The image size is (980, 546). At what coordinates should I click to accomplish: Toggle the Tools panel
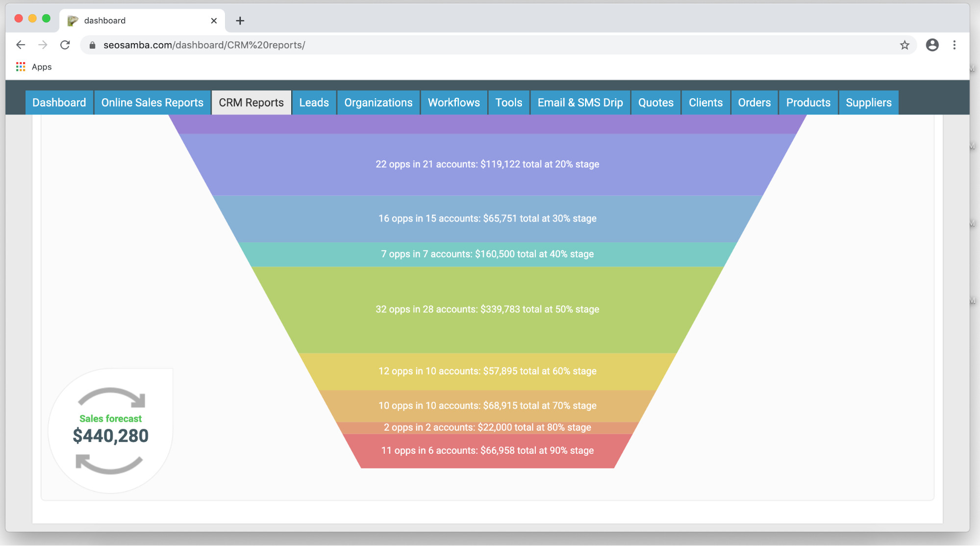(508, 102)
